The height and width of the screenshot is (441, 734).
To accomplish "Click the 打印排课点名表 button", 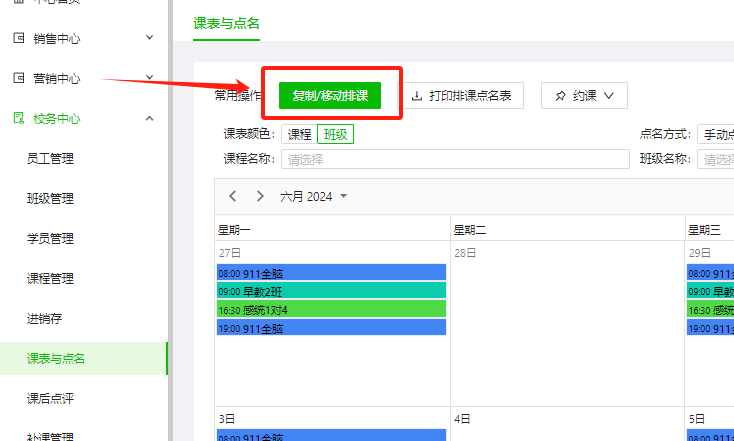I will 462,96.
